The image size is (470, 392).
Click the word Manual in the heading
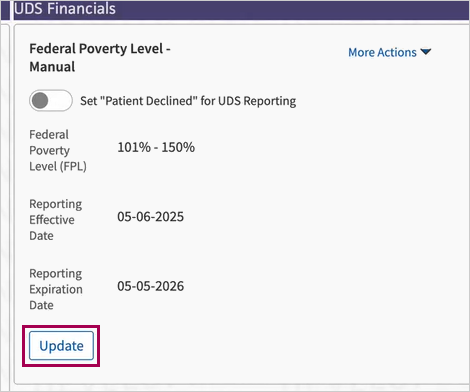point(52,67)
